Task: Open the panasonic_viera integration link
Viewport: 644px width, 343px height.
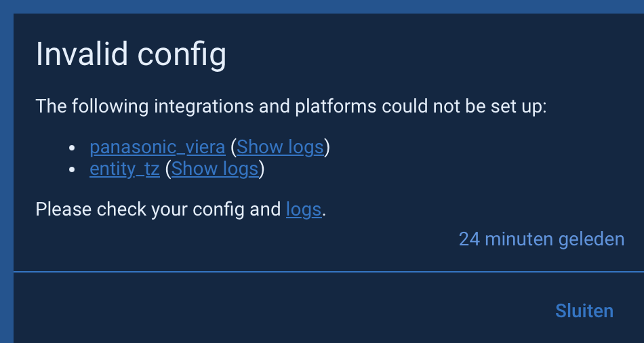Action: tap(157, 147)
